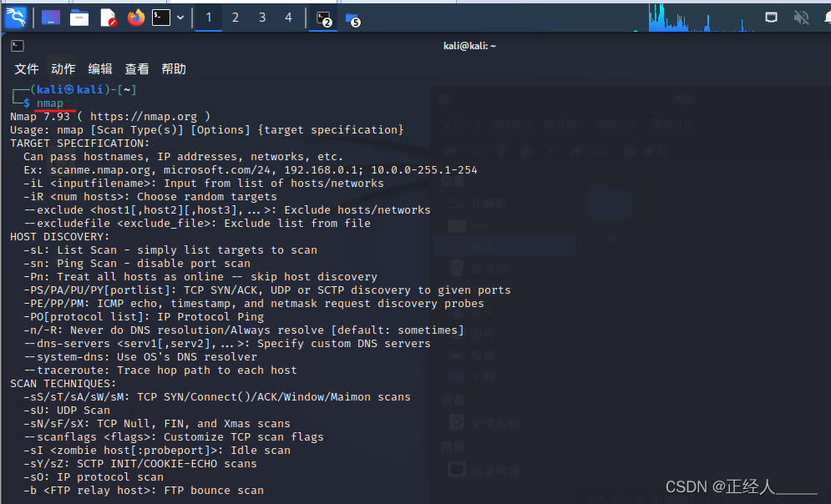
Task: Open the file manager from the panel
Action: point(79,18)
